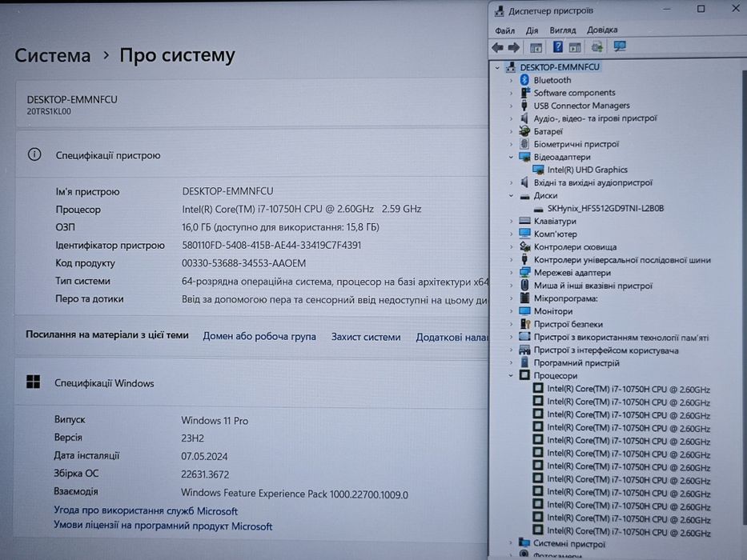
Task: Open the Help icon in Device Manager toolbar
Action: pyautogui.click(x=557, y=46)
